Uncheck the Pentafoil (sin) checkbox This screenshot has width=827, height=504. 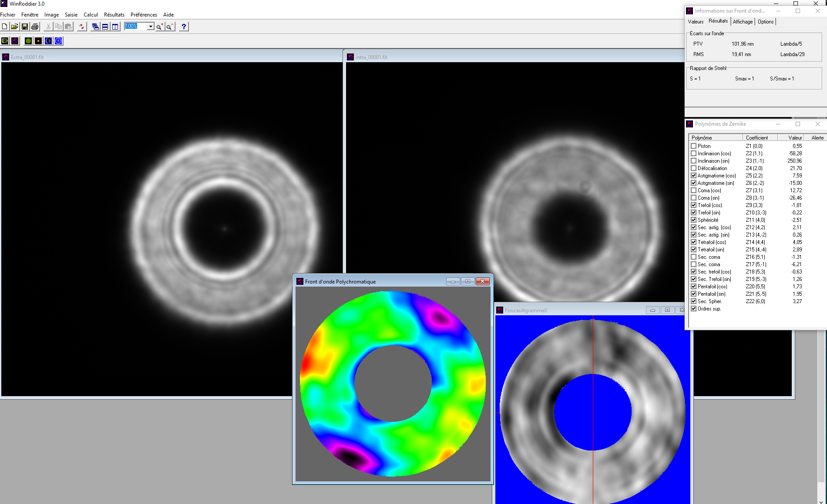click(x=694, y=294)
